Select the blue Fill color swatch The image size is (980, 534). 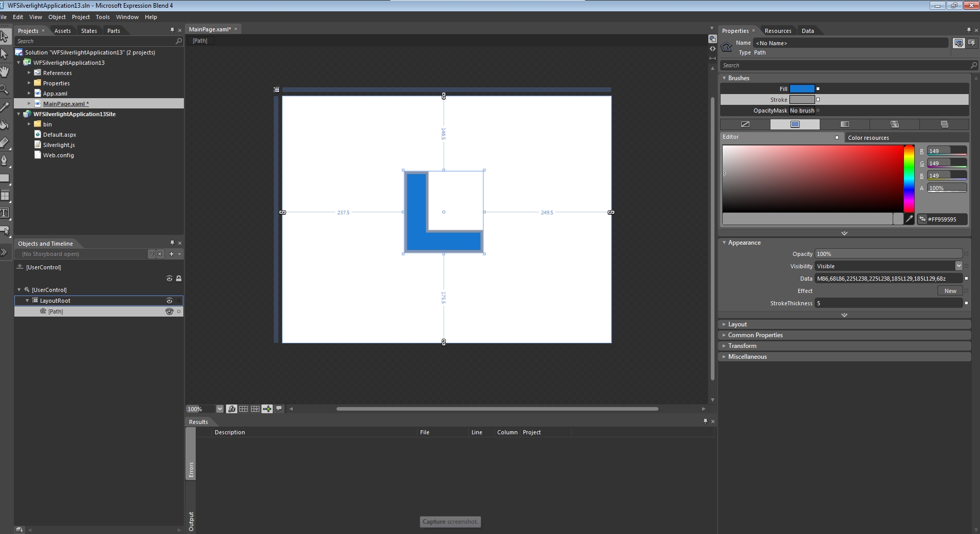[802, 89]
